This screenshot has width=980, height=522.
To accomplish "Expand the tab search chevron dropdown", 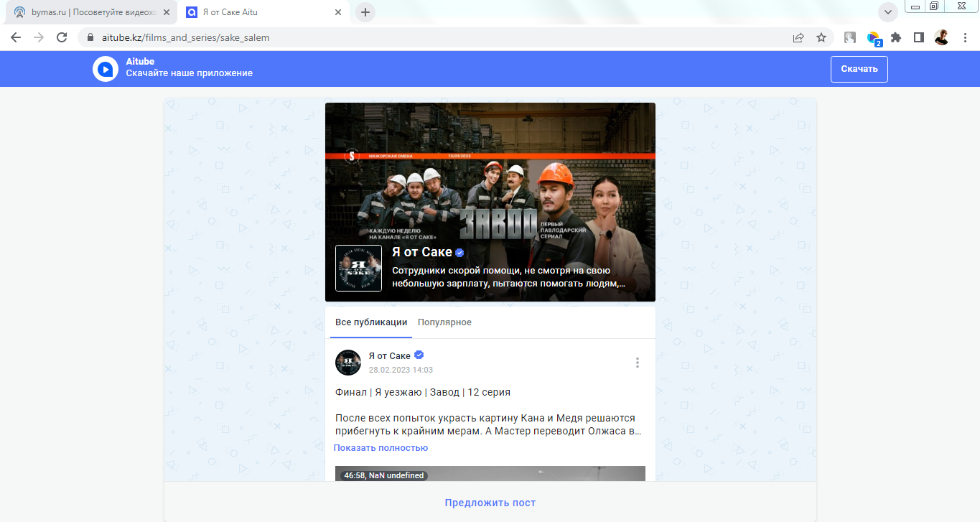I will 888,12.
